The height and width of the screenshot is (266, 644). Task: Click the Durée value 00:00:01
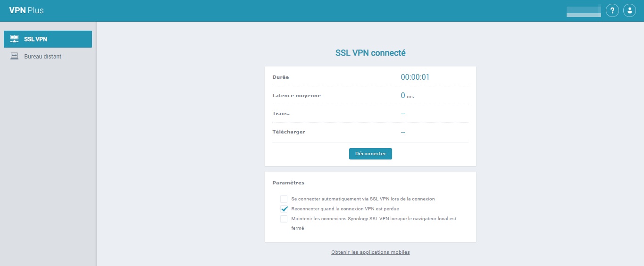pyautogui.click(x=415, y=77)
